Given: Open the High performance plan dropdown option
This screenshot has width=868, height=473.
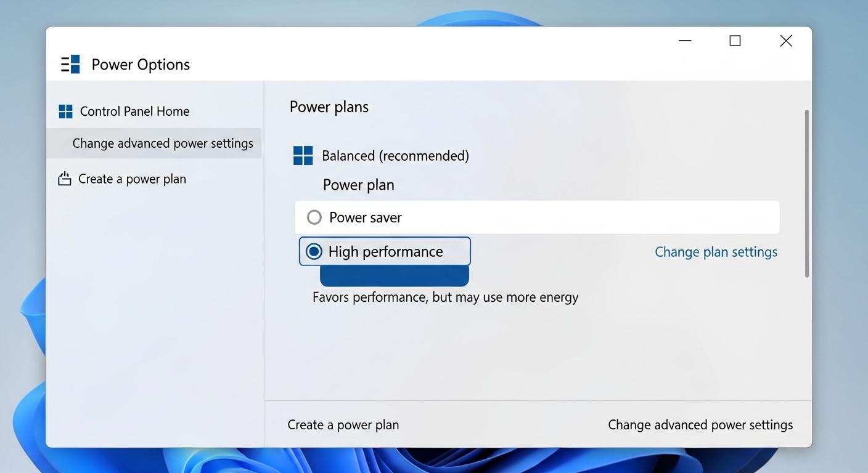Looking at the screenshot, I should [x=385, y=251].
